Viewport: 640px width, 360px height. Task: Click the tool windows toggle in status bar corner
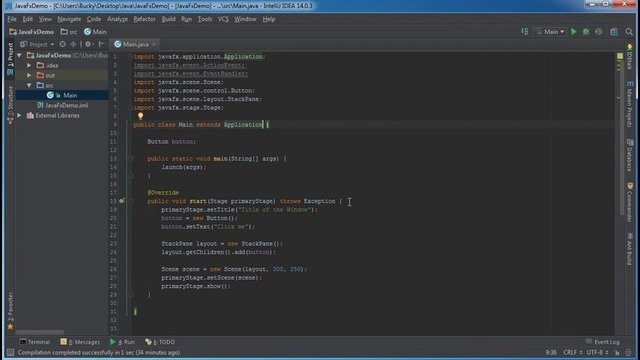10,352
